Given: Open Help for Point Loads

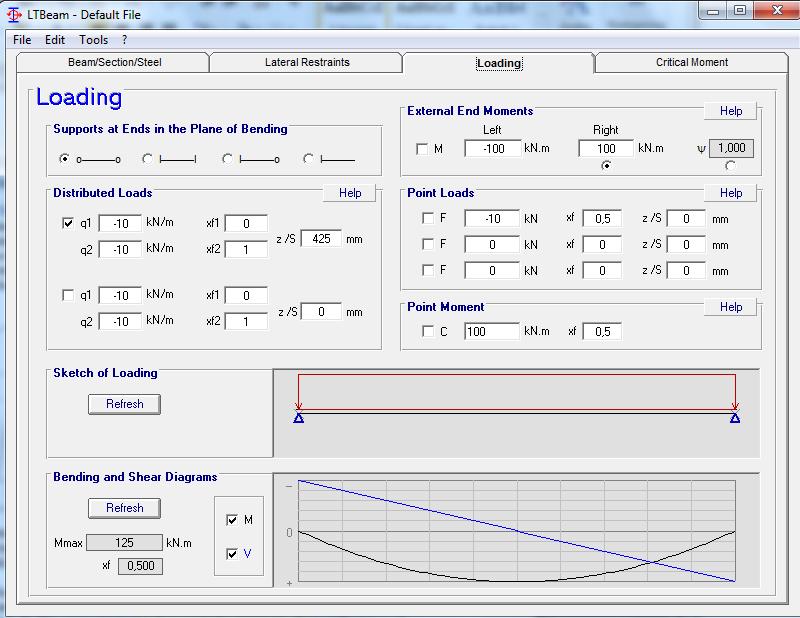Looking at the screenshot, I should click(x=731, y=193).
